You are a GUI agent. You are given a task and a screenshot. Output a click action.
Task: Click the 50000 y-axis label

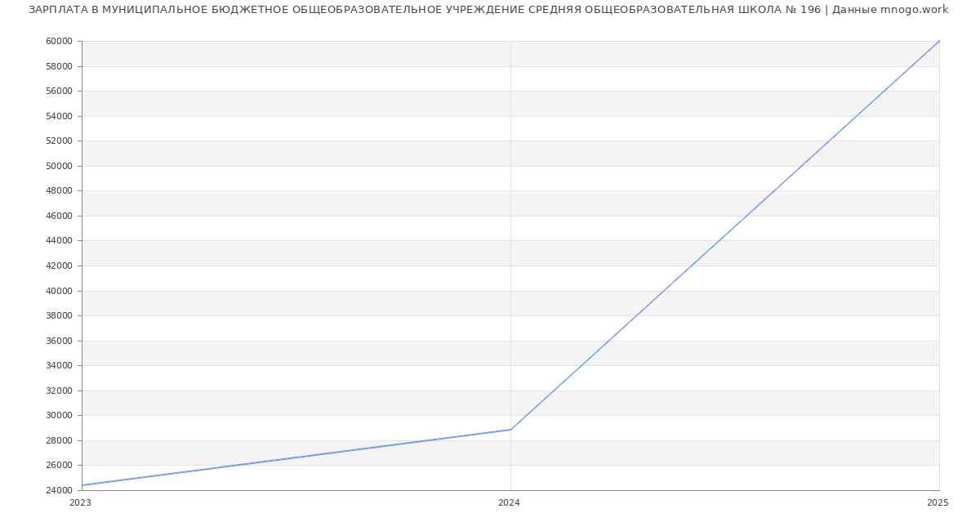pyautogui.click(x=59, y=166)
